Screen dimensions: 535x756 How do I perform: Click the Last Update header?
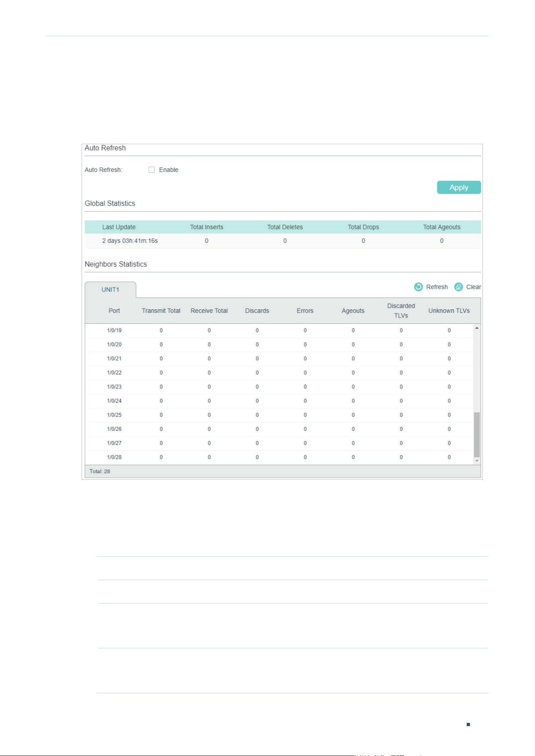(x=119, y=227)
